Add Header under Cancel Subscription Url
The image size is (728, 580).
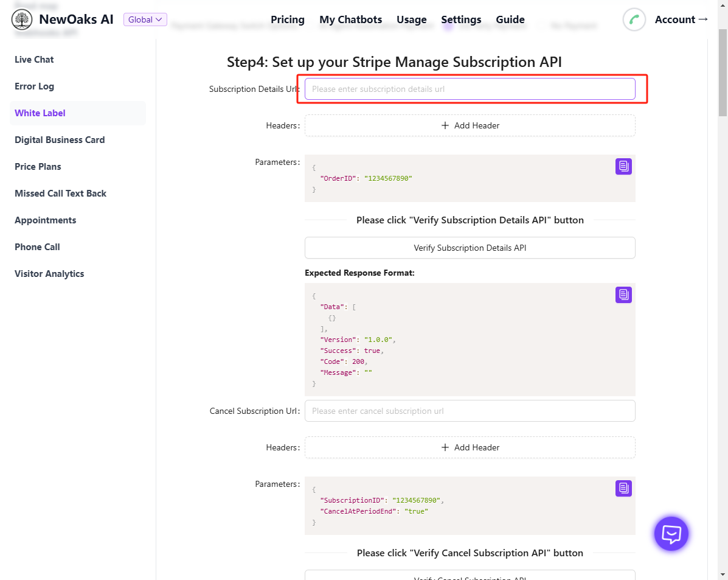point(470,447)
